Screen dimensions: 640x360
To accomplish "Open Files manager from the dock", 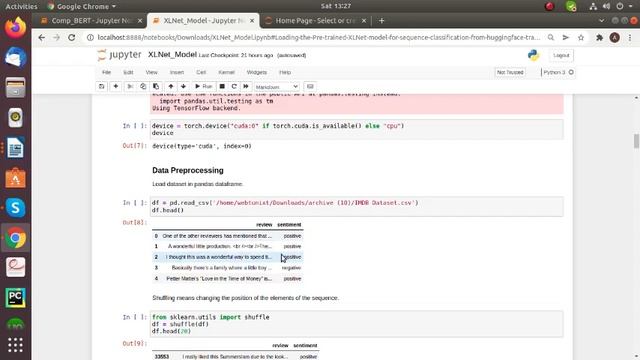I will [15, 87].
